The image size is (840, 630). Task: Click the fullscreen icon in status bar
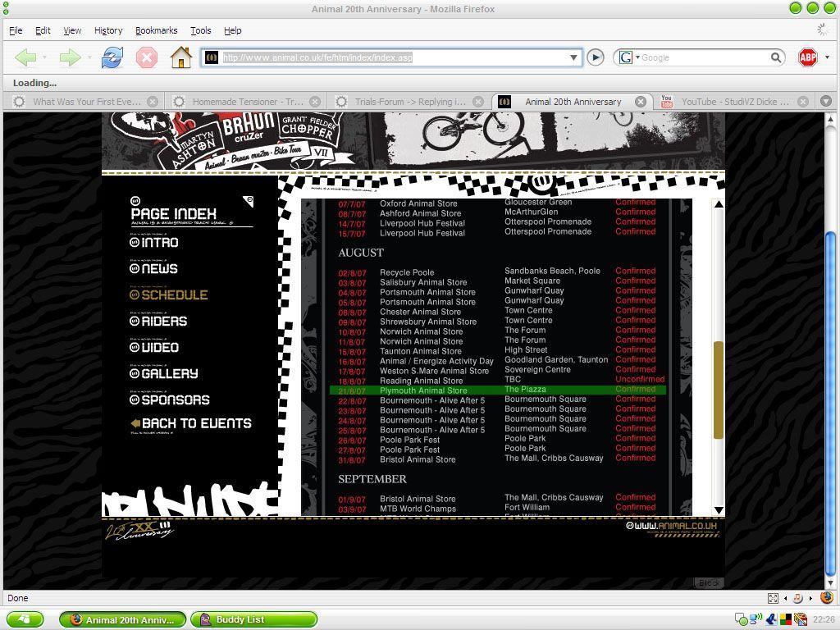click(x=773, y=598)
